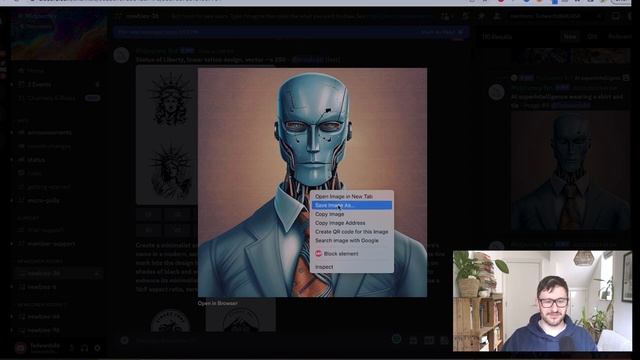640x360 pixels.
Task: Select 'Save Image As...' in context menu
Action: 352,205
